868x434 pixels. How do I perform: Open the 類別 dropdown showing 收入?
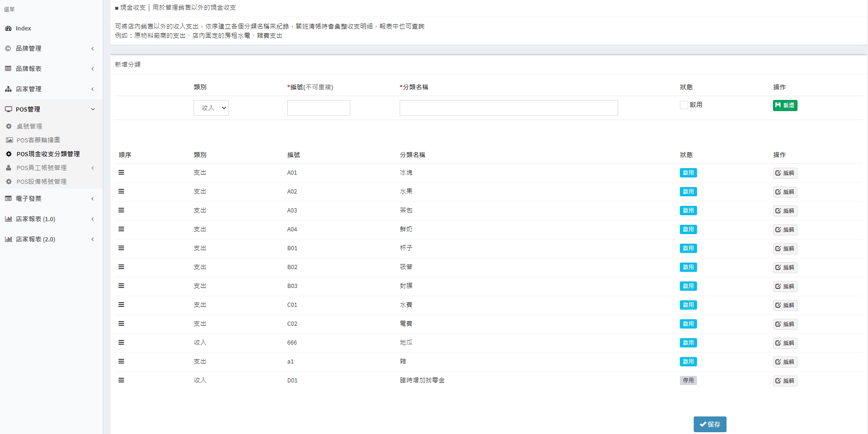tap(211, 108)
